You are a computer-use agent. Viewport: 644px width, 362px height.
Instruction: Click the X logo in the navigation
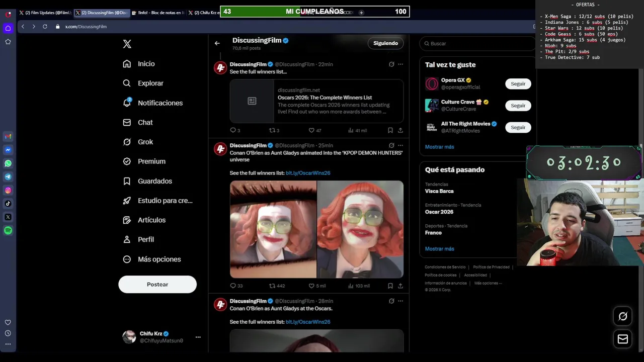click(127, 44)
